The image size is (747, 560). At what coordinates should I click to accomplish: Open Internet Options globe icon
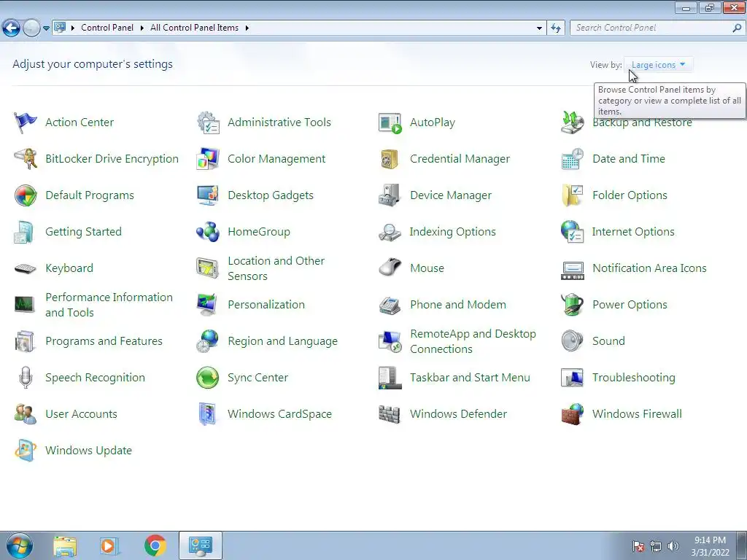click(x=573, y=232)
